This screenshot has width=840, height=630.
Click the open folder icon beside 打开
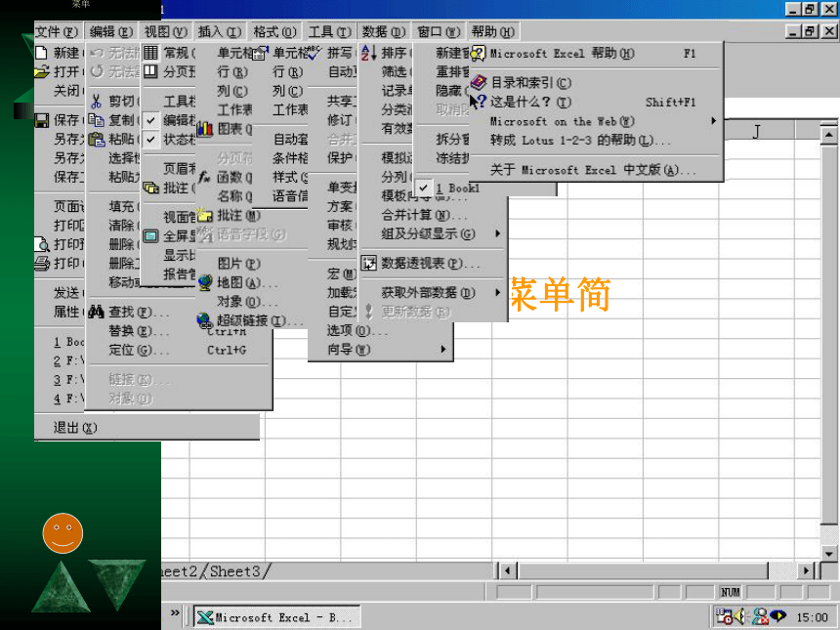point(42,71)
